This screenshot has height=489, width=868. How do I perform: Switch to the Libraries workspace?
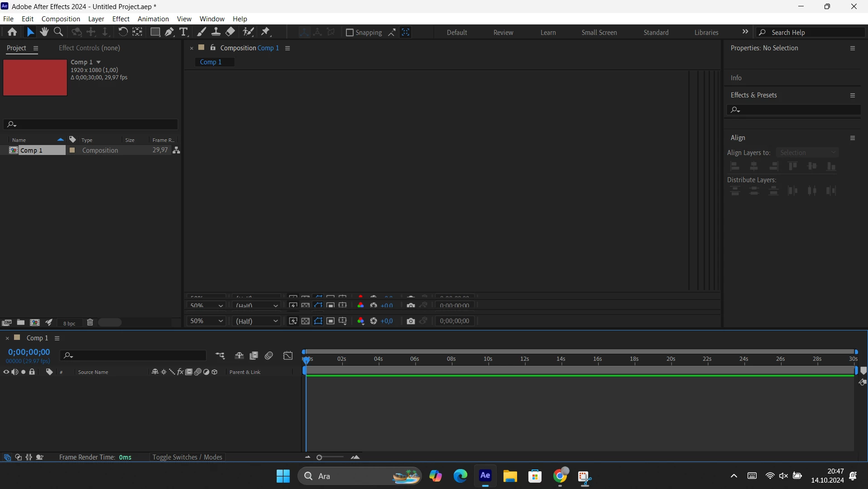click(706, 33)
